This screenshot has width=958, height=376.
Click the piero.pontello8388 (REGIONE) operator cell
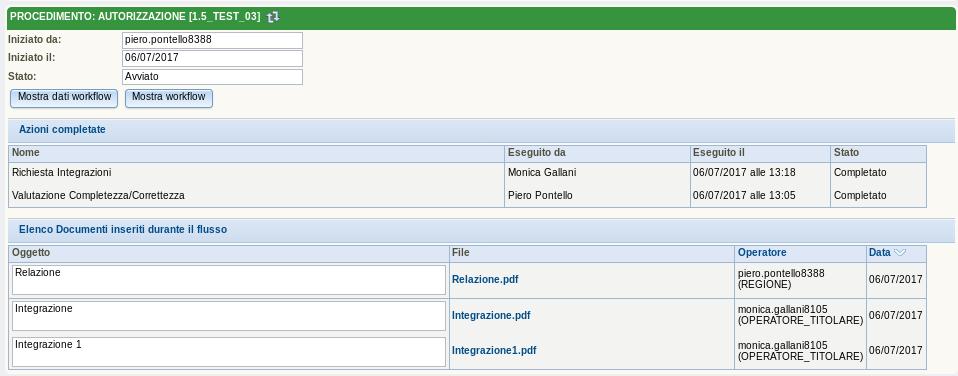coord(800,280)
